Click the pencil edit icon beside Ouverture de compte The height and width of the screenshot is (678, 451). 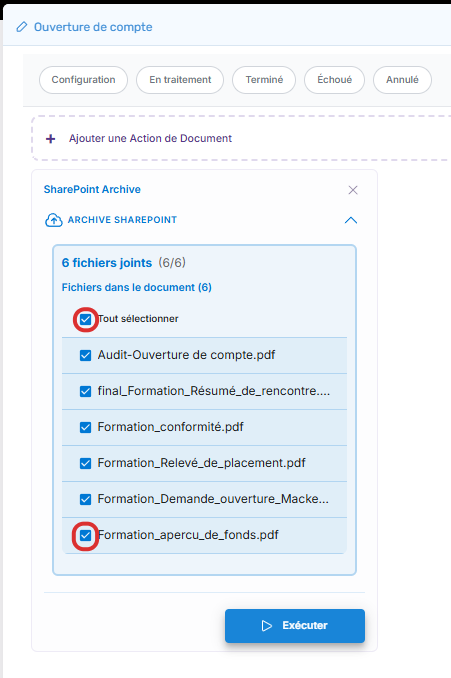tap(22, 27)
